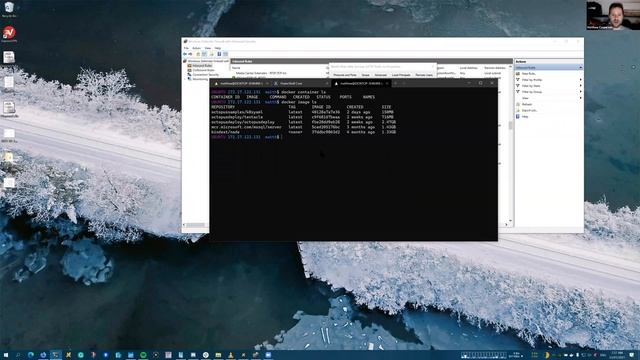Image resolution: width=640 pixels, height=360 pixels.
Task: Open Microsoft Edge from the taskbar
Action: [x=31, y=355]
